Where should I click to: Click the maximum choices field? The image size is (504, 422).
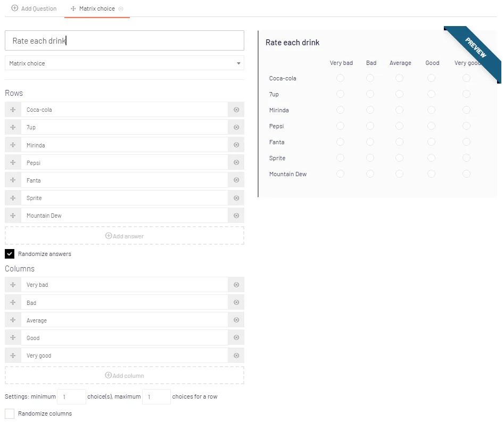pyautogui.click(x=156, y=396)
